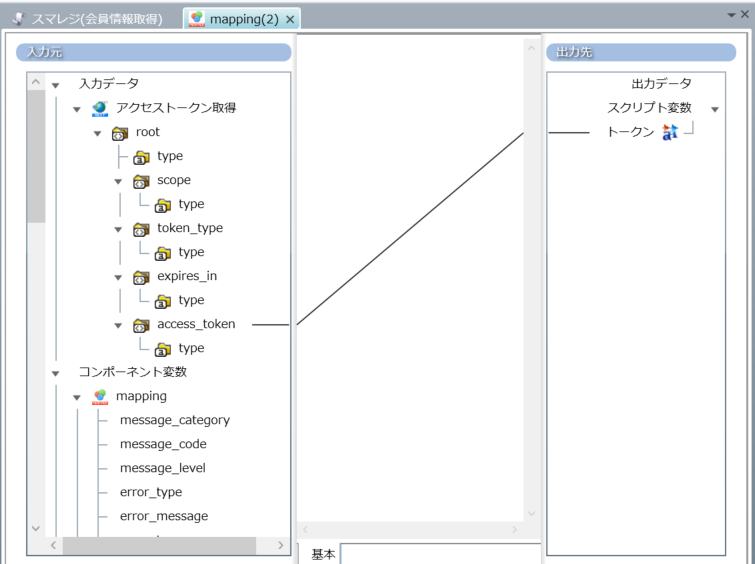The image size is (755, 564).
Task: Click mapping canvas horizontal scroll left arrow
Action: coord(305,529)
